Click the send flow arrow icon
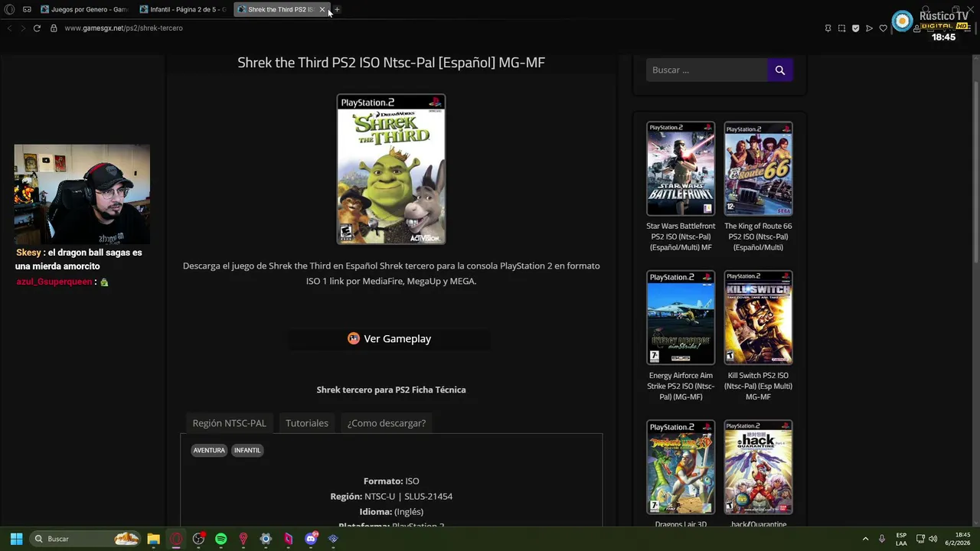The image size is (980, 551). click(869, 28)
